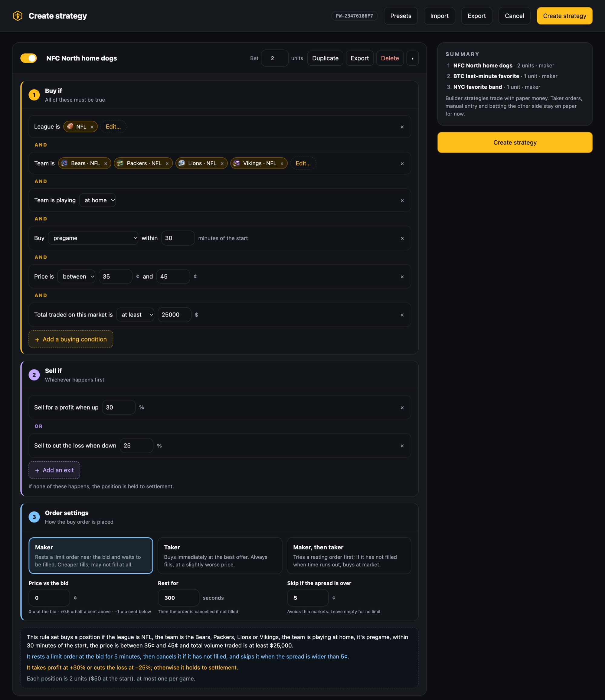Focus the Bet units input field

(x=275, y=58)
